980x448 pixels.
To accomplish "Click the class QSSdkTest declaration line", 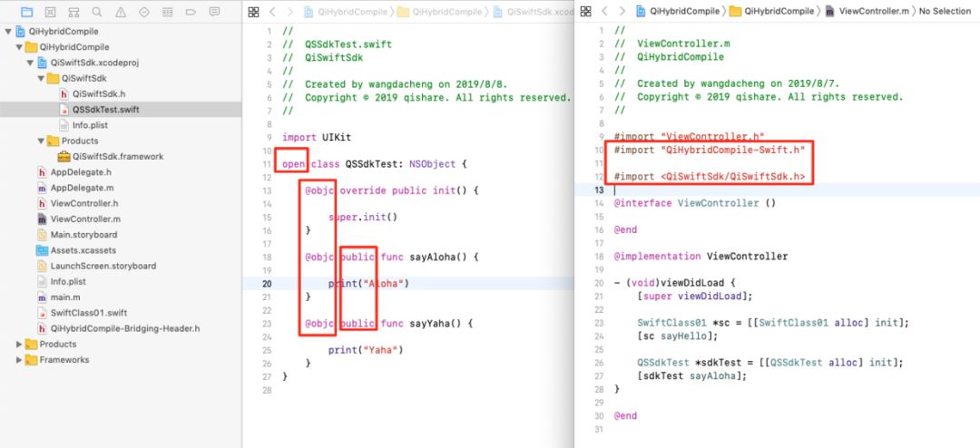I will click(x=375, y=164).
